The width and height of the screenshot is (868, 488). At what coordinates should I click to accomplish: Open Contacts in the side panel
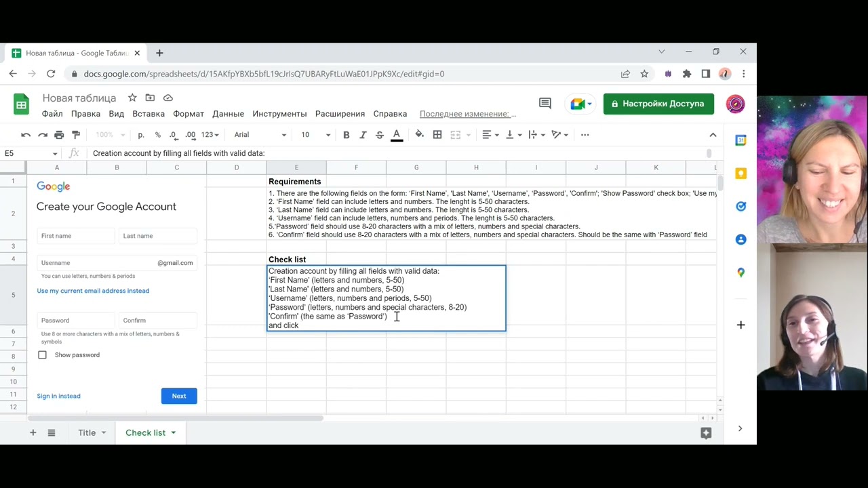pos(741,239)
